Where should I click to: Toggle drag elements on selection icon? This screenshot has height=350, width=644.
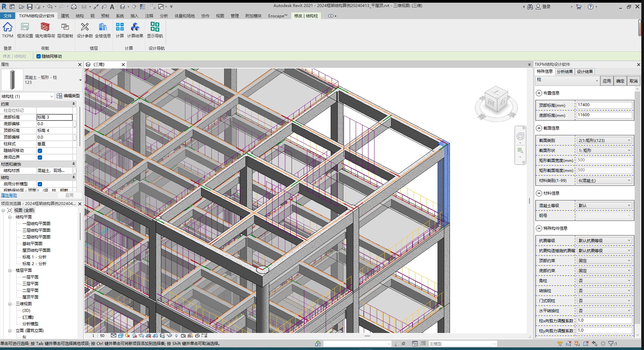click(595, 343)
